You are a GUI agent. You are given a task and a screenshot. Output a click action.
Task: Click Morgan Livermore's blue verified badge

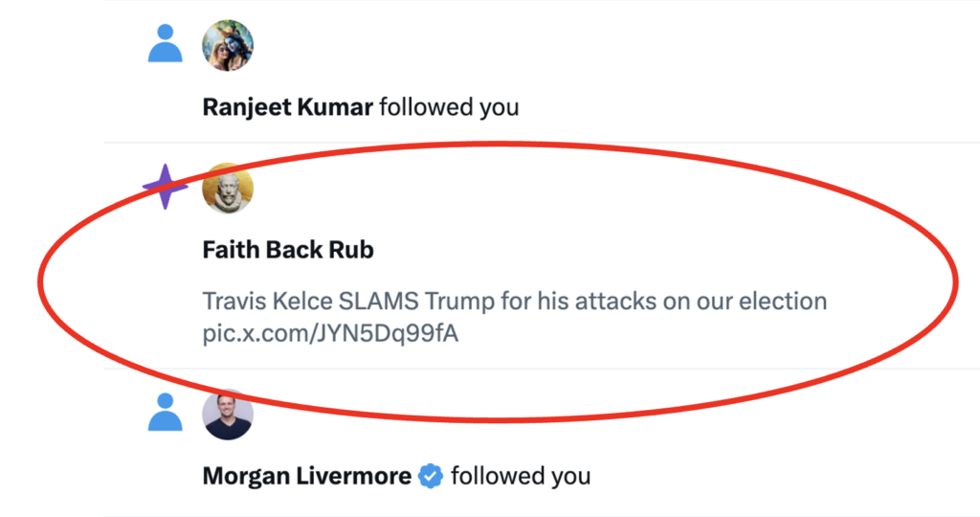(432, 476)
